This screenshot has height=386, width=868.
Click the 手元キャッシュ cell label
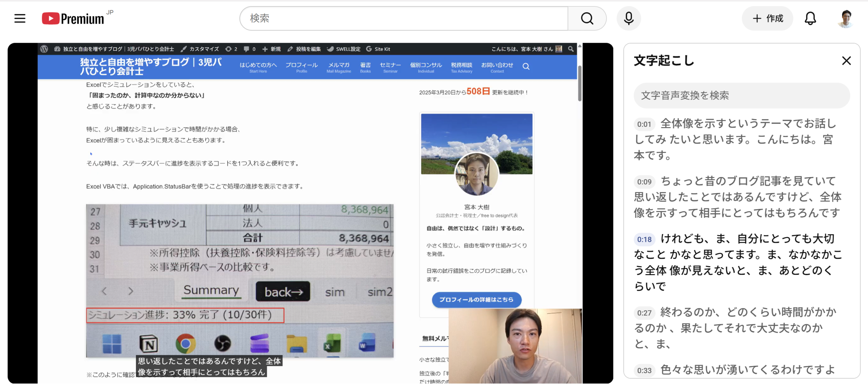point(157,223)
